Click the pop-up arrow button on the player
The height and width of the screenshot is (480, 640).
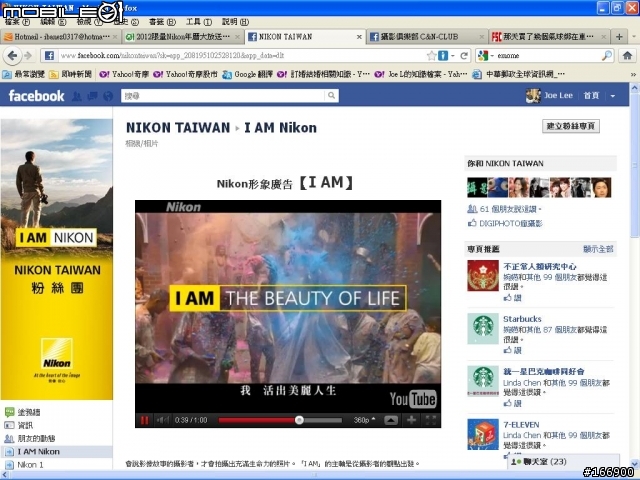(x=391, y=420)
